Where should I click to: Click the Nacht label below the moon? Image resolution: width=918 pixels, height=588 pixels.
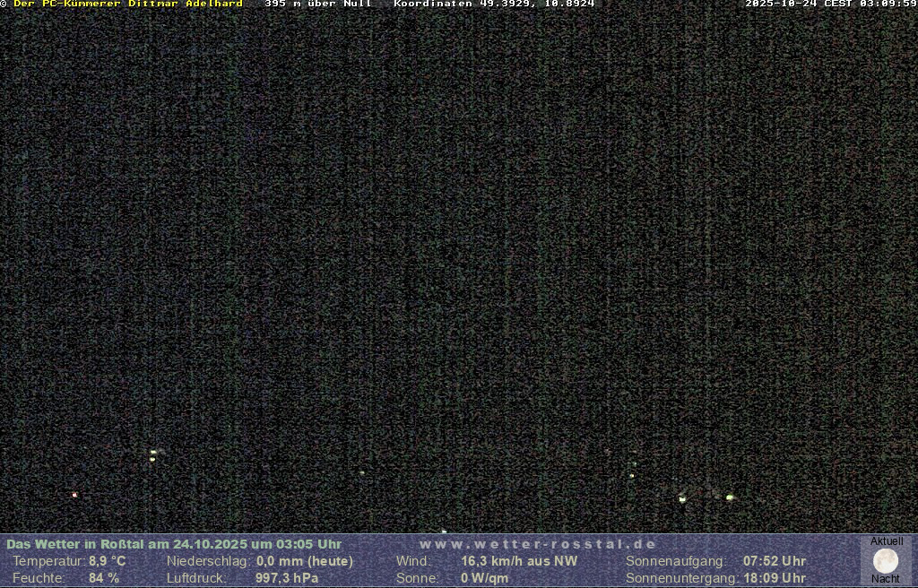(886, 579)
